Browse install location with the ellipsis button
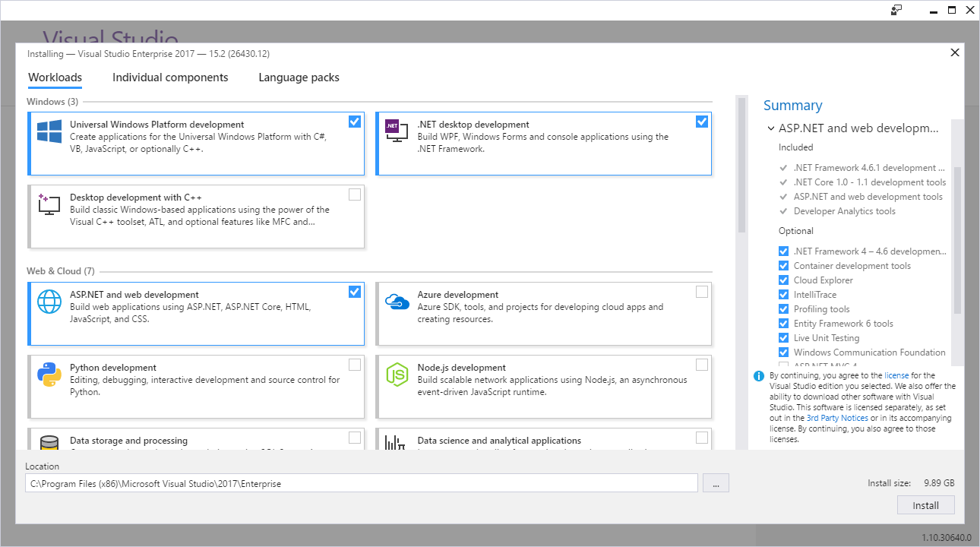Viewport: 980px width, 547px height. point(716,483)
